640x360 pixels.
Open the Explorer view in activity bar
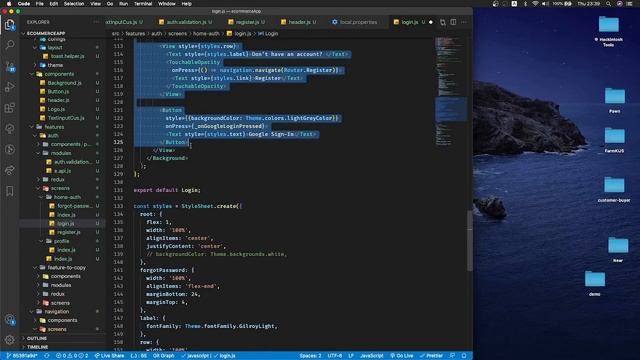(x=9, y=24)
